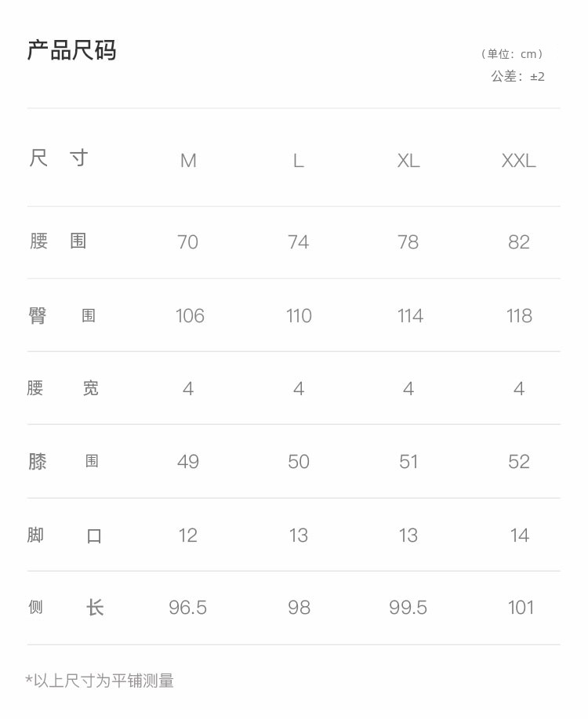Click the 臀围 row label
588x719 pixels.
(x=62, y=315)
